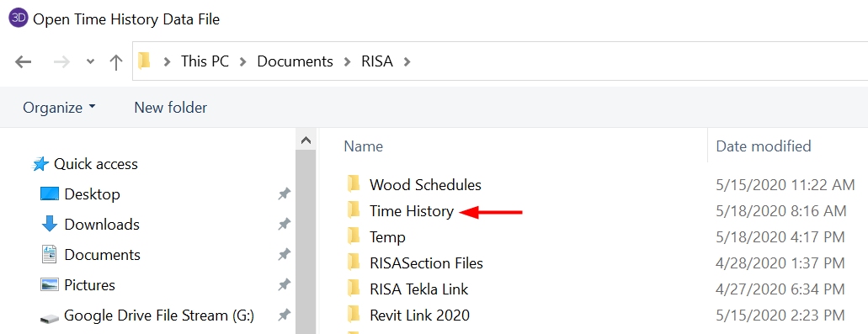This screenshot has width=868, height=334.
Task: Expand chevron after This PC breadcrumb
Action: pyautogui.click(x=243, y=62)
